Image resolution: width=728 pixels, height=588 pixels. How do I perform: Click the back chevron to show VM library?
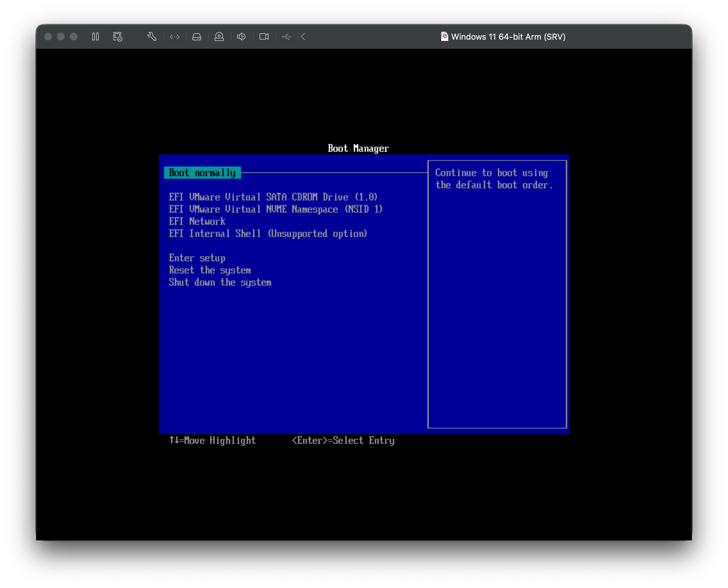[x=303, y=37]
